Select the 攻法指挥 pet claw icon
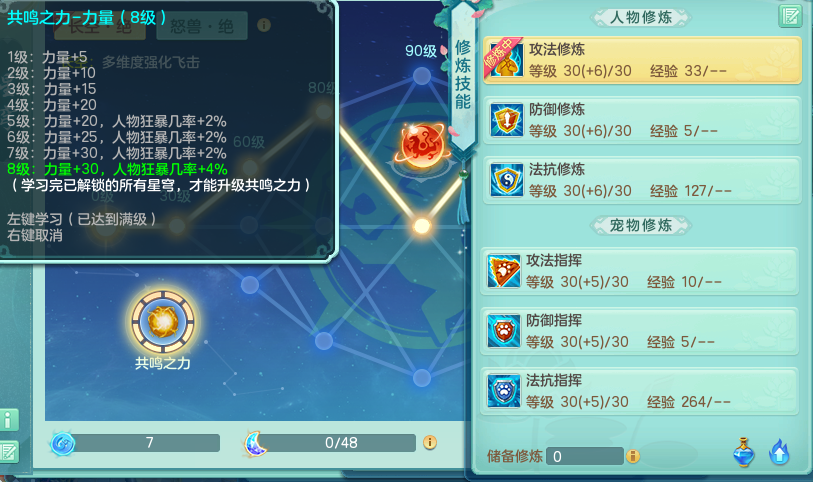Screen dimensions: 813x482 503,271
